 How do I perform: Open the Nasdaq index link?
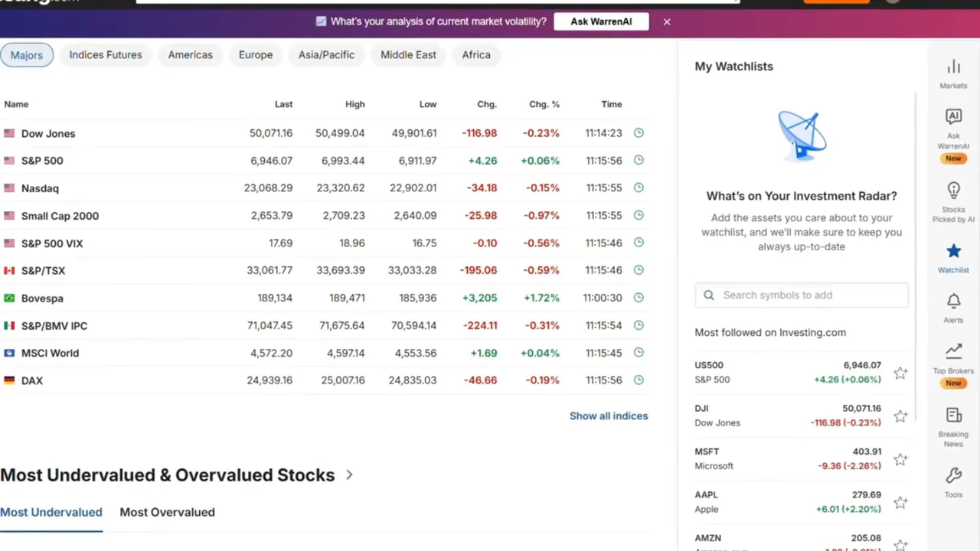point(40,188)
